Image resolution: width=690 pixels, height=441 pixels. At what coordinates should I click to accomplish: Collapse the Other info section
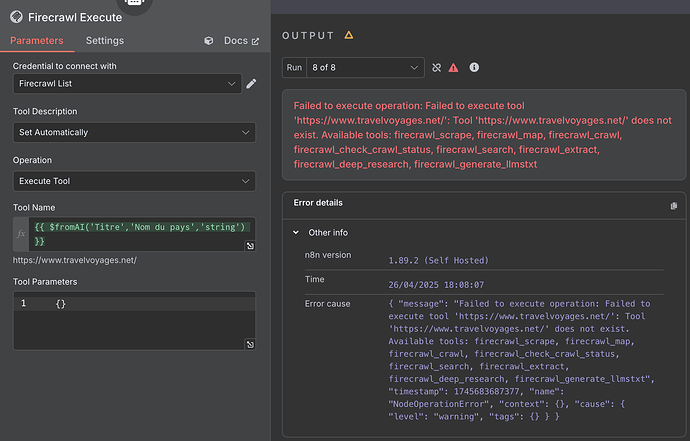tap(296, 232)
